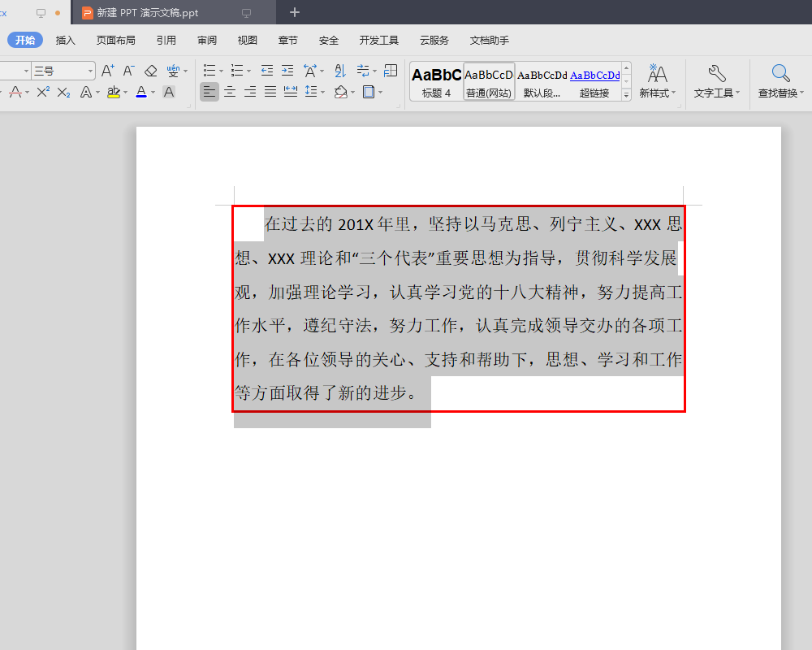
Task: Expand the numbering dropdown arrow
Action: coord(249,71)
